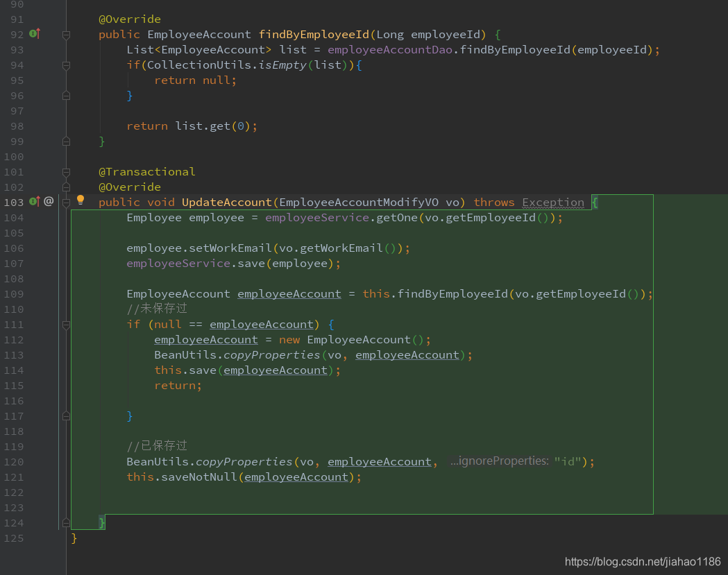Collapse the null check if block at line 111
Image resolution: width=728 pixels, height=575 pixels.
(67, 325)
